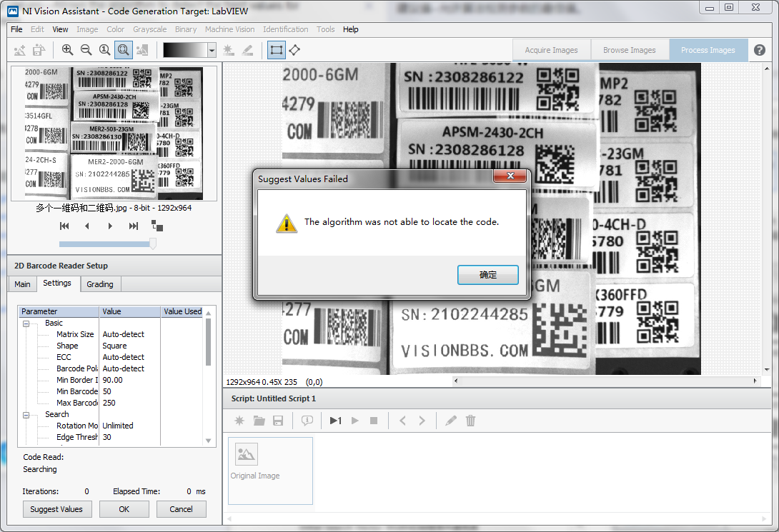This screenshot has height=532, width=779.
Task: Click the script stop icon
Action: pos(374,421)
